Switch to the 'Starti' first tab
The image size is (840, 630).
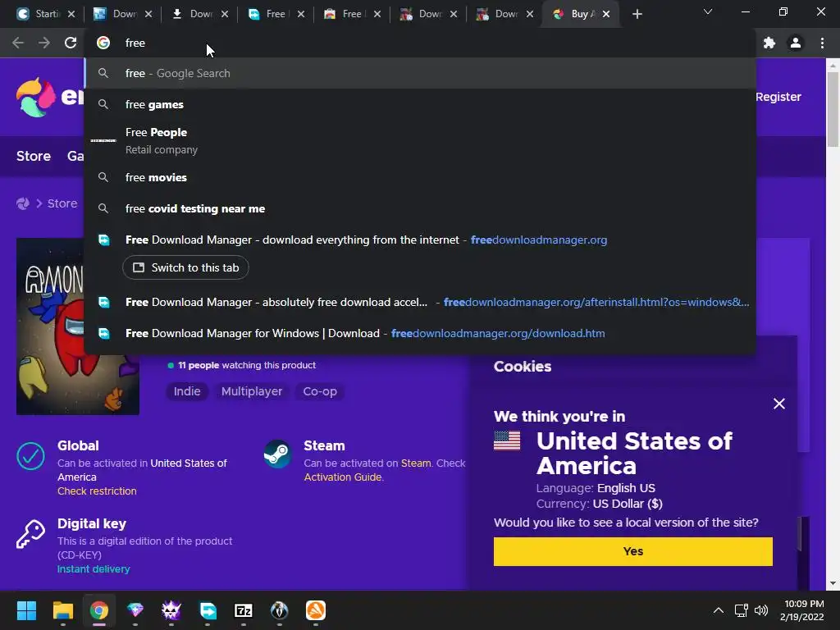tap(46, 14)
